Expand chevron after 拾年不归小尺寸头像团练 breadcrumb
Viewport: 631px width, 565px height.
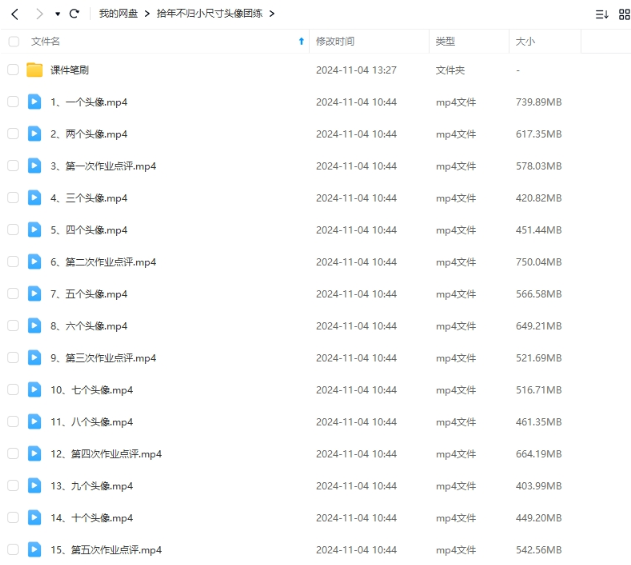coord(272,14)
